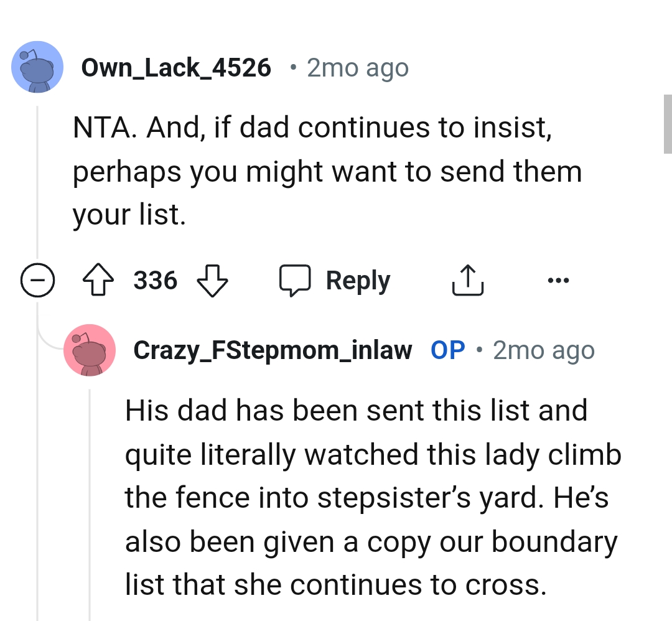The width and height of the screenshot is (672, 621).
Task: Click the upvote arrow next to the vote count
Action: 96,280
